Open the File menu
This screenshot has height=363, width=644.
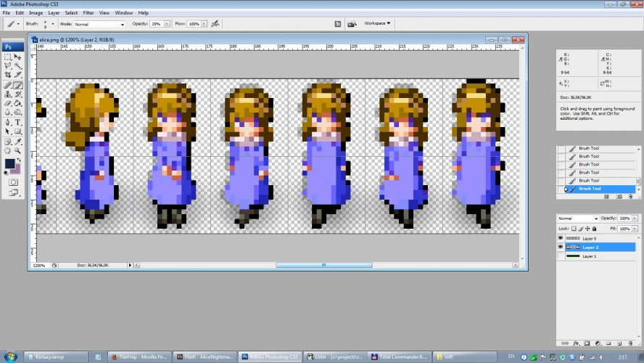point(7,13)
